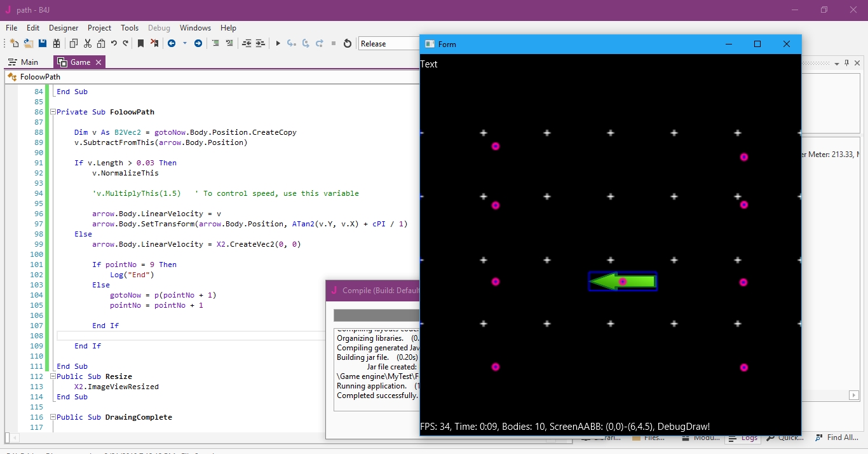Click the Open file folder icon
The height and width of the screenshot is (454, 868).
29,44
